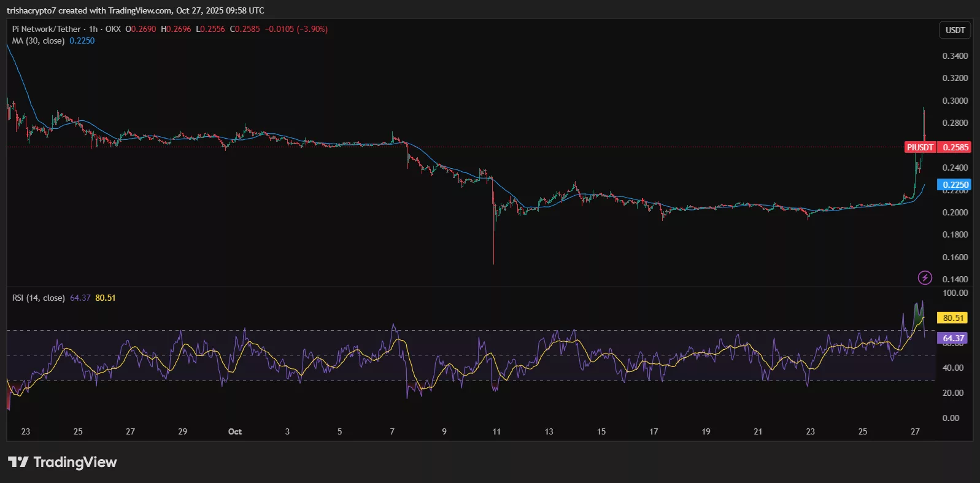Screen dimensions: 980x483
Task: Open the MA (30, close) indicator legend
Action: coord(38,41)
